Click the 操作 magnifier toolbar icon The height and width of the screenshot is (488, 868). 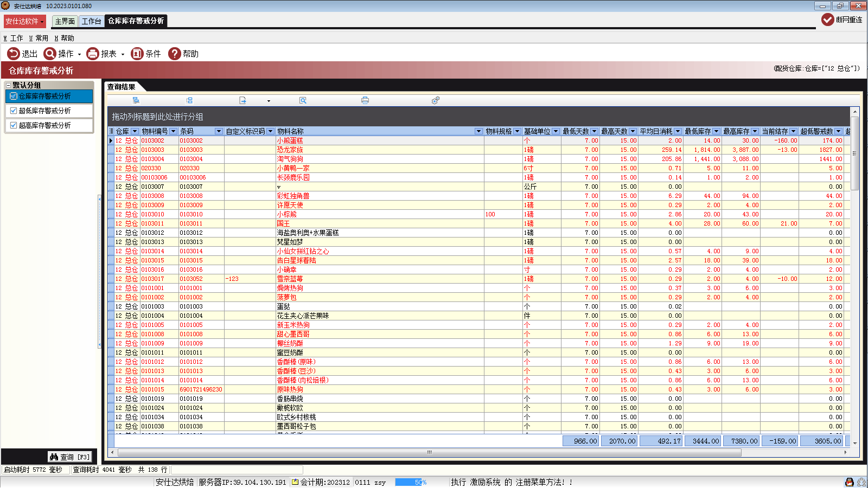(50, 54)
